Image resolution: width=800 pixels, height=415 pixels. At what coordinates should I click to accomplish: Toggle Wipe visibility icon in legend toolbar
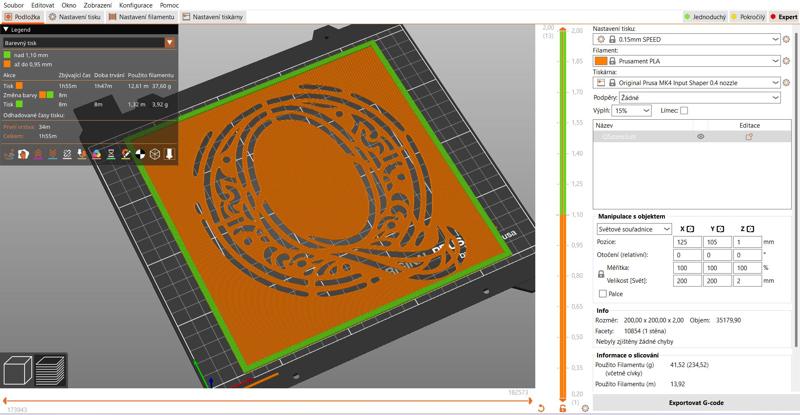pyautogui.click(x=23, y=154)
